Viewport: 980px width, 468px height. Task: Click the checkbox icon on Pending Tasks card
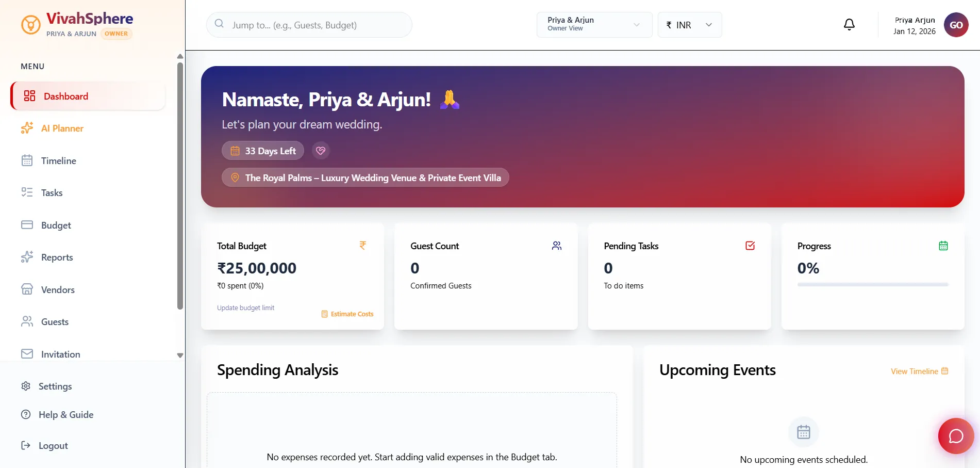(750, 246)
